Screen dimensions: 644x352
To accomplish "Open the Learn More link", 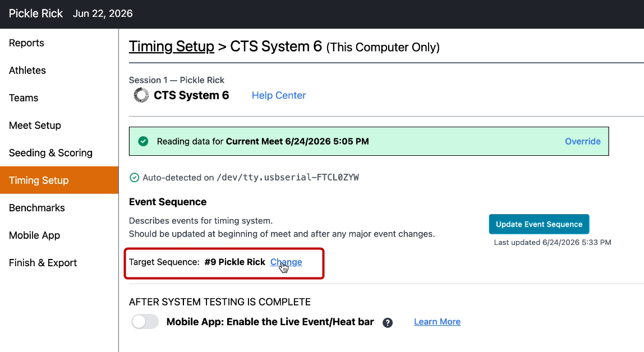I will 437,322.
